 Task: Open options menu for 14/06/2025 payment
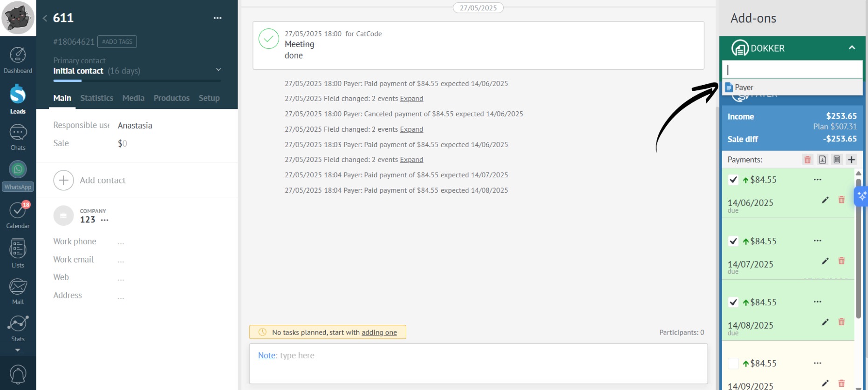[817, 180]
